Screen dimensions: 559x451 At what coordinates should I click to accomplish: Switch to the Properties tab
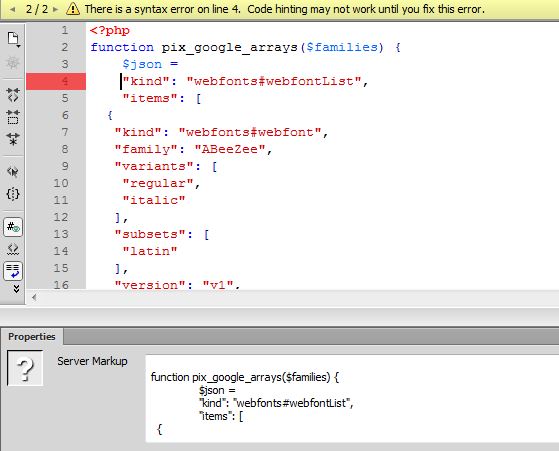(32, 337)
